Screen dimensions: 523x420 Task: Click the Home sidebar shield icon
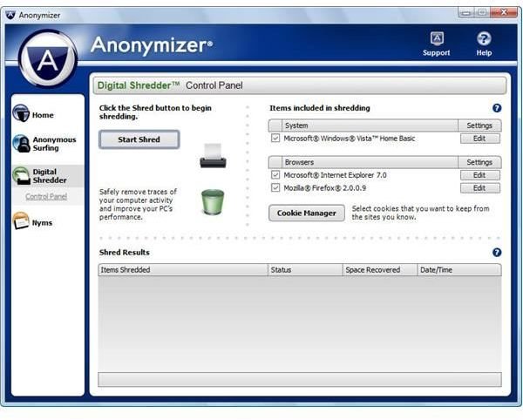(x=21, y=113)
